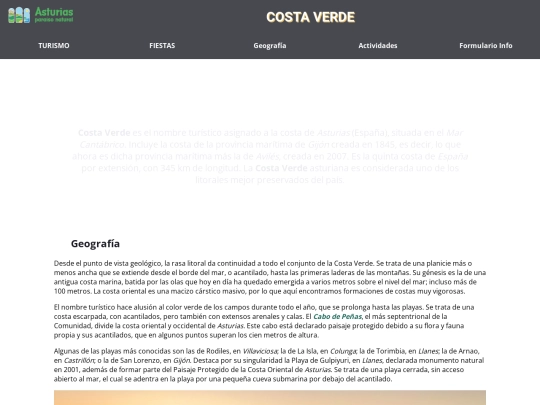Click the paragraph starting "Algunas de las playas"
The width and height of the screenshot is (540, 405).
[270, 365]
